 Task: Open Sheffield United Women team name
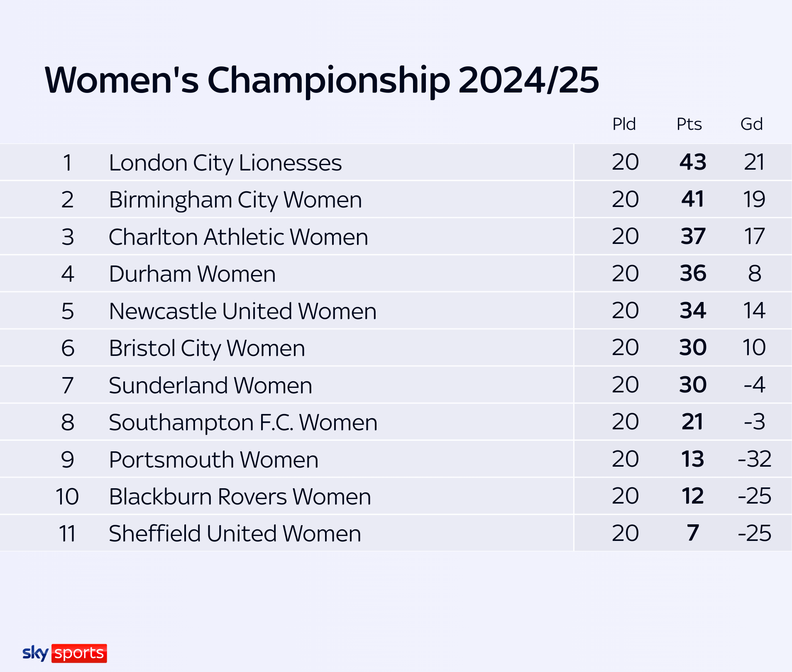click(235, 533)
